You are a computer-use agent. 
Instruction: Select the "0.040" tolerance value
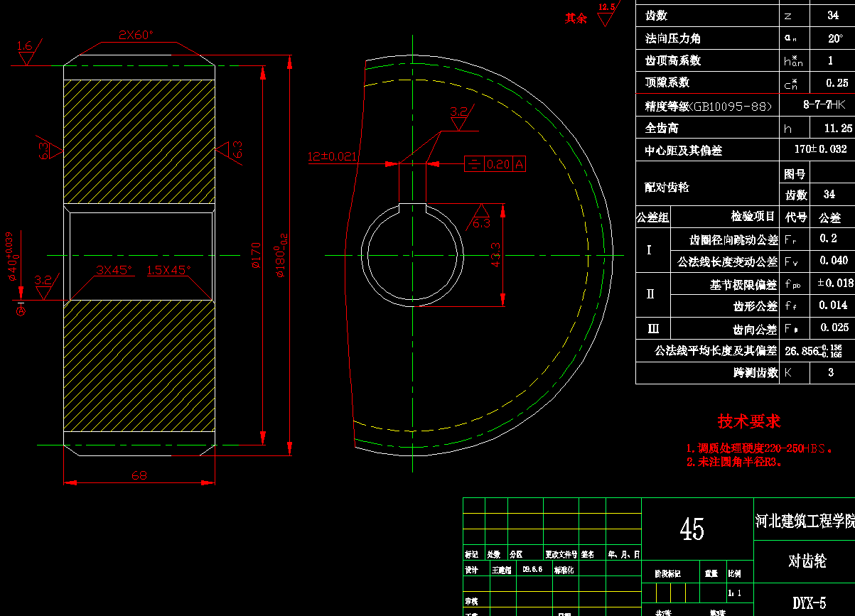(x=834, y=261)
